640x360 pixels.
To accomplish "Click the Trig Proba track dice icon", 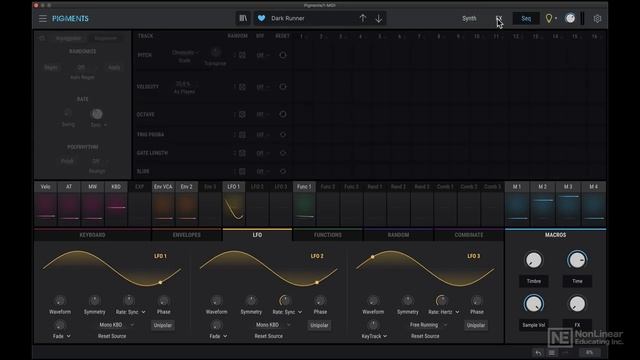I will tap(242, 135).
